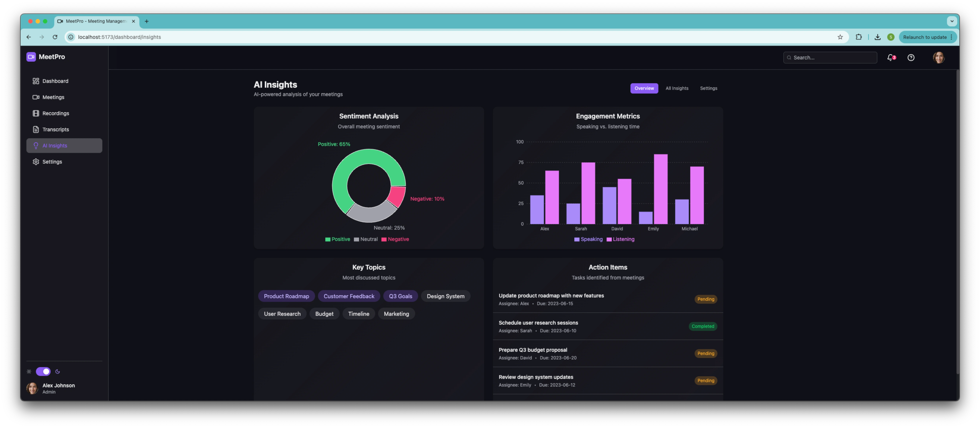Select the moon icon for dark mode
The width and height of the screenshot is (980, 428).
(57, 371)
